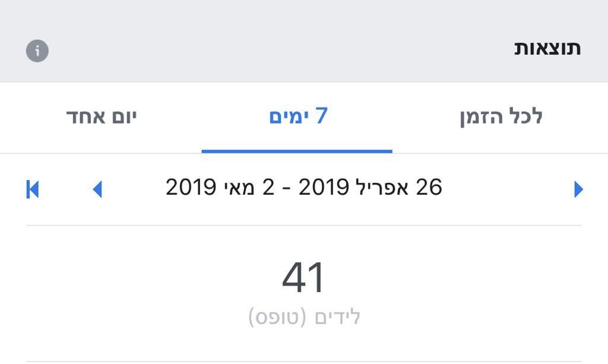The height and width of the screenshot is (364, 608).
Task: Tap the blue underline beneath 7 ימים
Action: 297,151
